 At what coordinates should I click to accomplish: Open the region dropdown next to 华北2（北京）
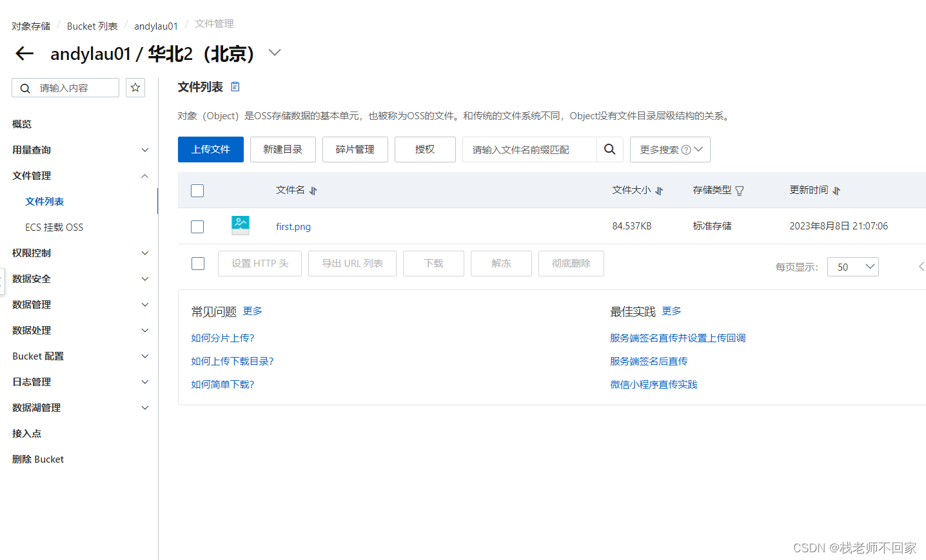coord(275,53)
